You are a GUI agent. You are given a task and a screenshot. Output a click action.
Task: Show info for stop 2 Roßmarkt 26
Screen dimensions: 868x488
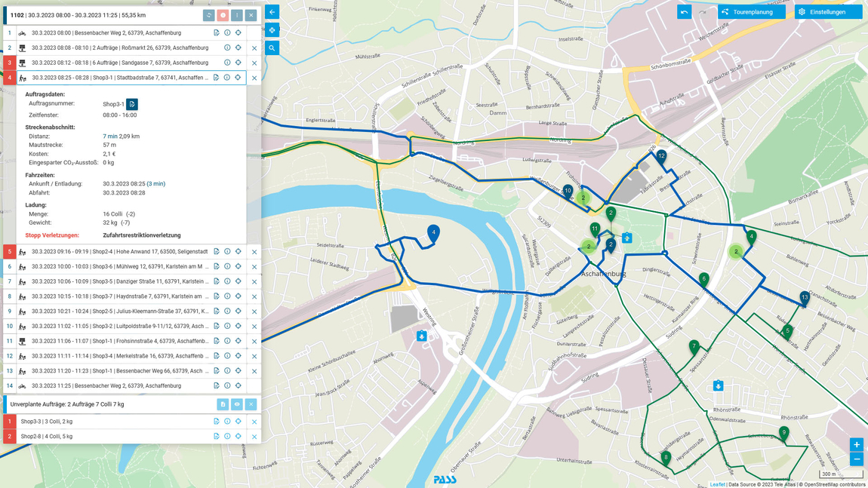point(227,48)
